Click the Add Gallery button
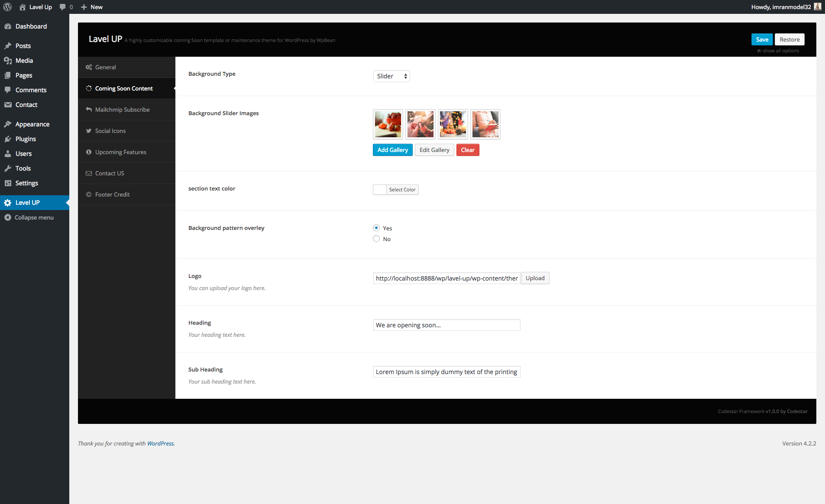Image resolution: width=825 pixels, height=504 pixels. 392,150
